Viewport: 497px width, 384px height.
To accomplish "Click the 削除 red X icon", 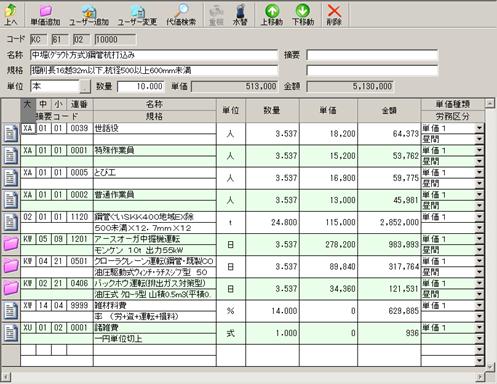I will (334, 15).
